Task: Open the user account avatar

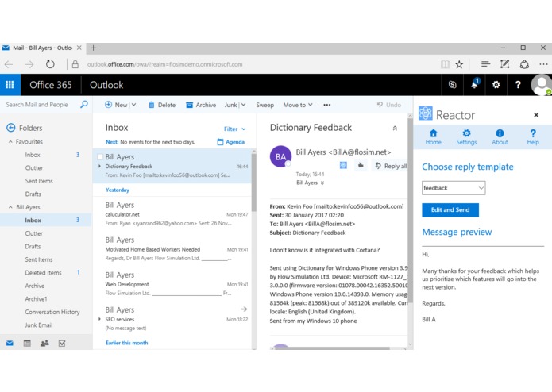Action: [x=542, y=85]
